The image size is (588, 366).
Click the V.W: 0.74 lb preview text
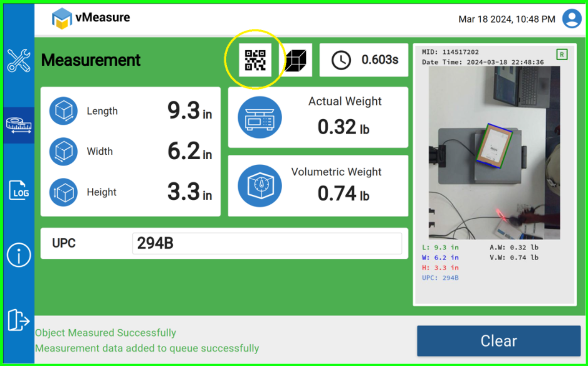point(514,258)
